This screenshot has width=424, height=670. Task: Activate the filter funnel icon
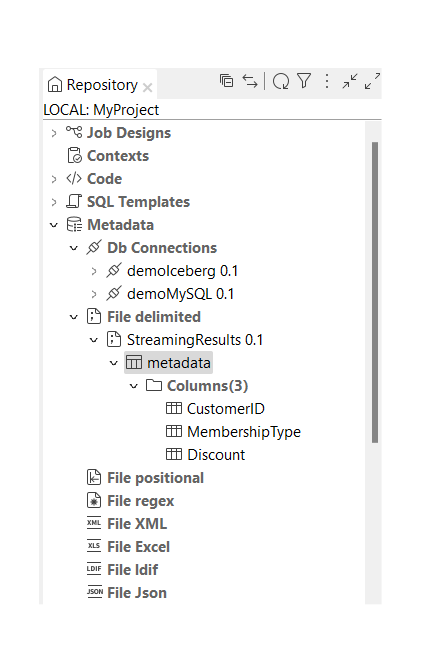tap(304, 80)
